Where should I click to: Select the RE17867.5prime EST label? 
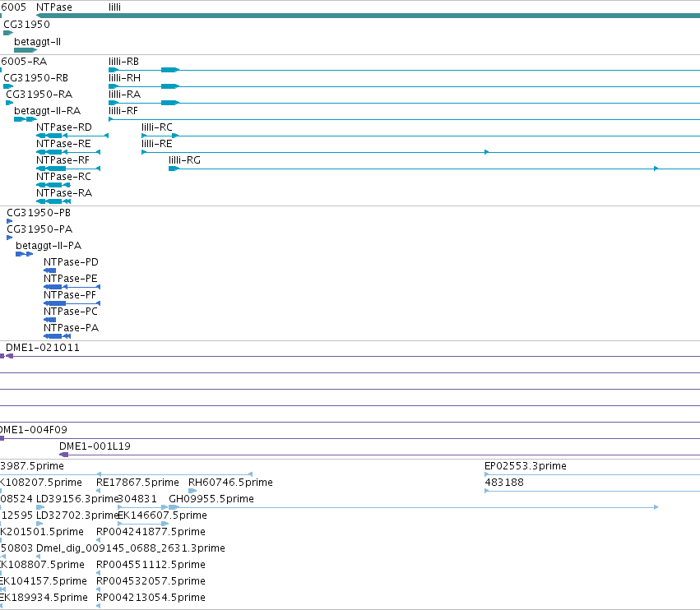(x=137, y=483)
